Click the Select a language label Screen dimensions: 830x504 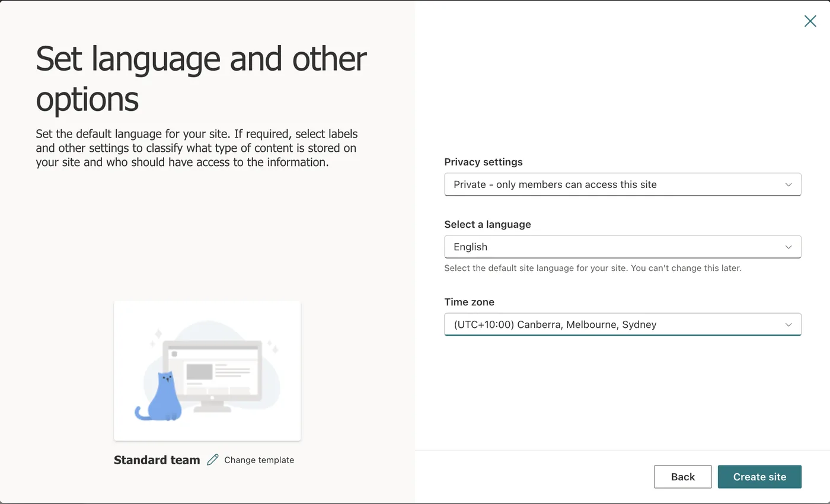tap(488, 224)
